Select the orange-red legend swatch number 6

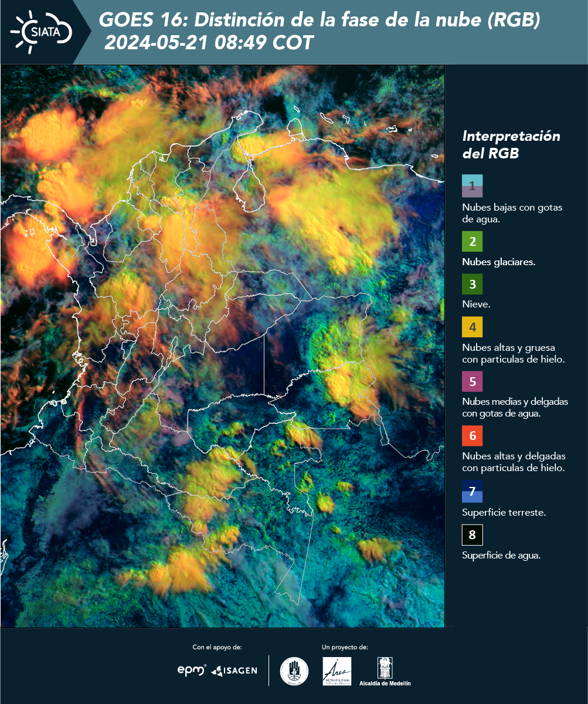[472, 436]
